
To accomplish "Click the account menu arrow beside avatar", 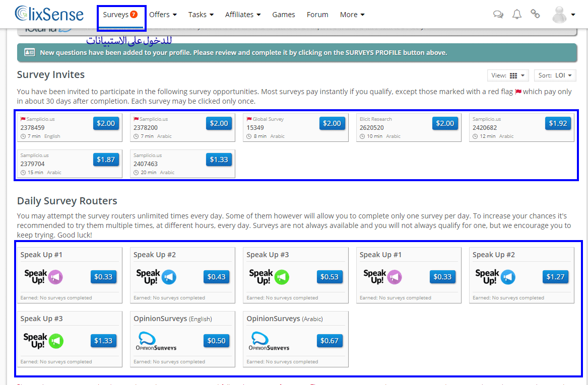I will tap(573, 15).
